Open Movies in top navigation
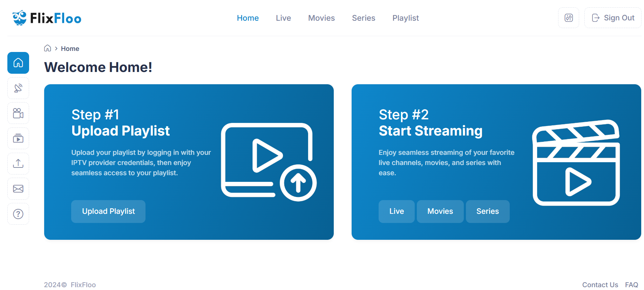 pyautogui.click(x=321, y=18)
